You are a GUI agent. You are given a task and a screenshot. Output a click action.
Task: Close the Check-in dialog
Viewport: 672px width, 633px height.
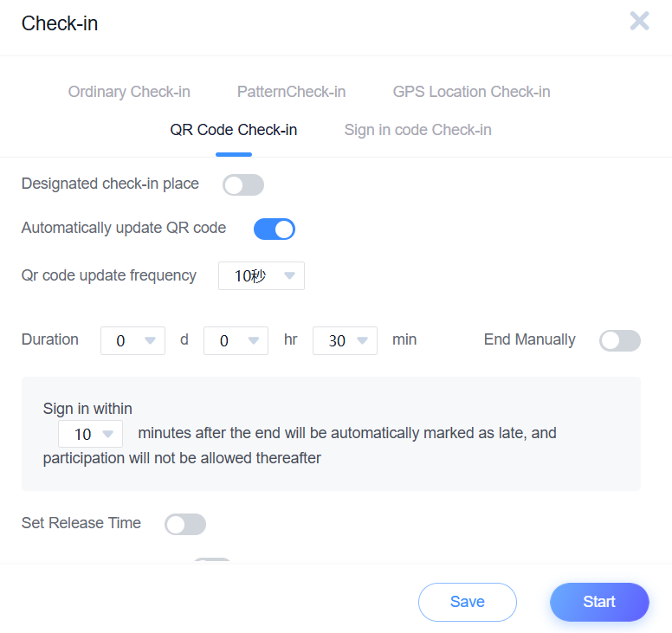point(639,22)
